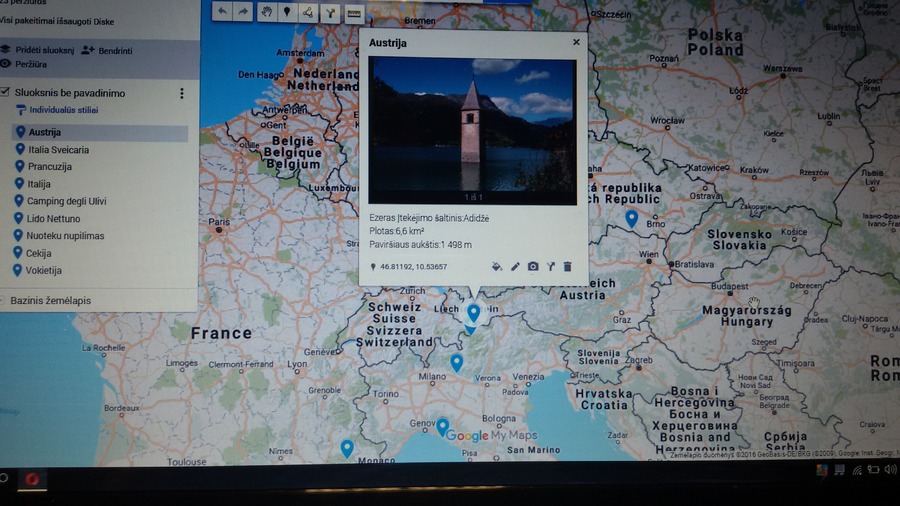Click blue map marker near Genova
The width and height of the screenshot is (900, 506).
pyautogui.click(x=442, y=427)
